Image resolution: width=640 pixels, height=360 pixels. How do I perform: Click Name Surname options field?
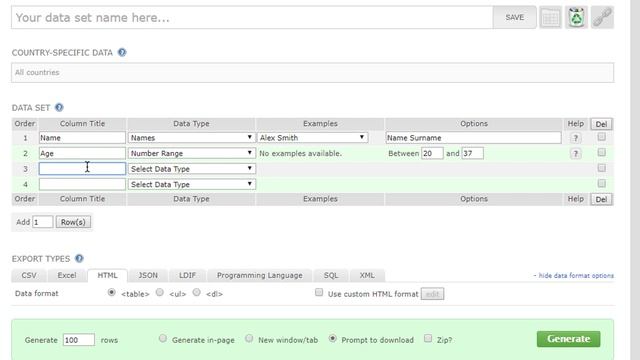point(473,138)
